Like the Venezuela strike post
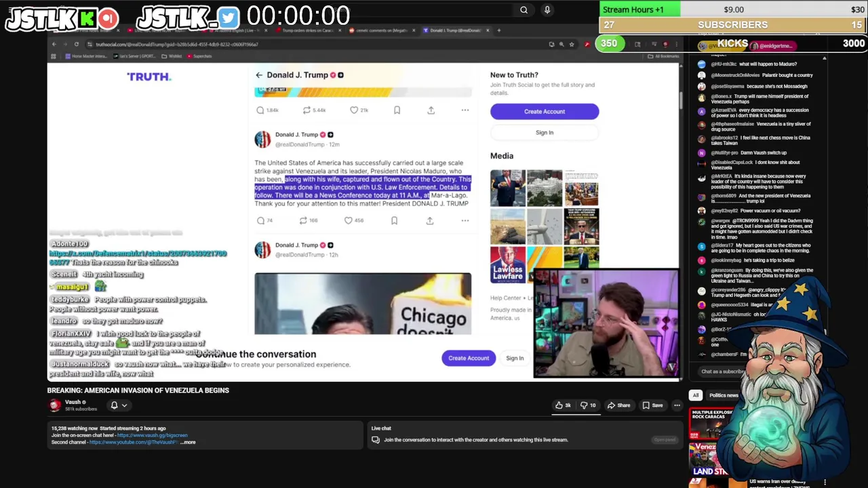Viewport: 868px width, 488px height. tap(349, 220)
